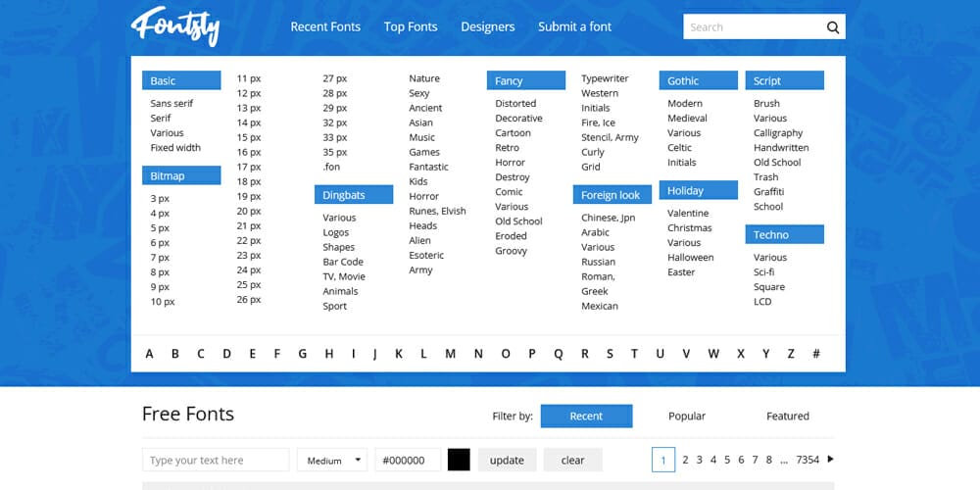Screen dimensions: 980x490
Task: Browse fonts under # symbol
Action: point(815,354)
